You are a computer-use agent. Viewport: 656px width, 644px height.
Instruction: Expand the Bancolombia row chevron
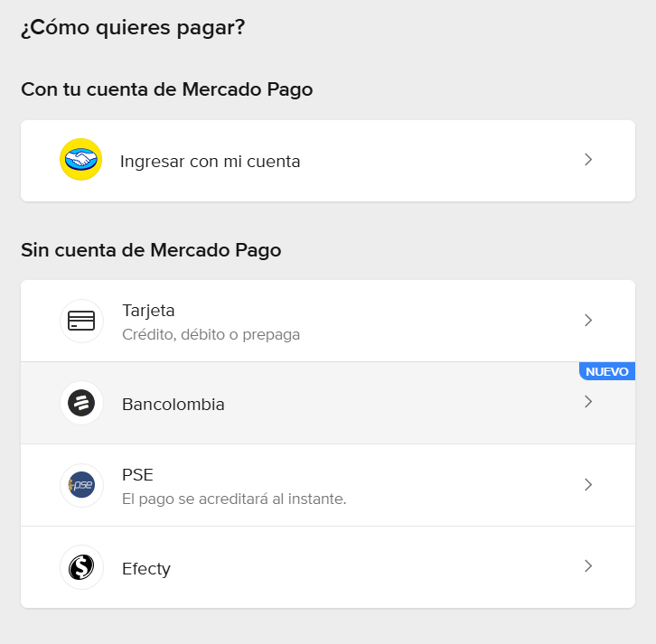[588, 402]
